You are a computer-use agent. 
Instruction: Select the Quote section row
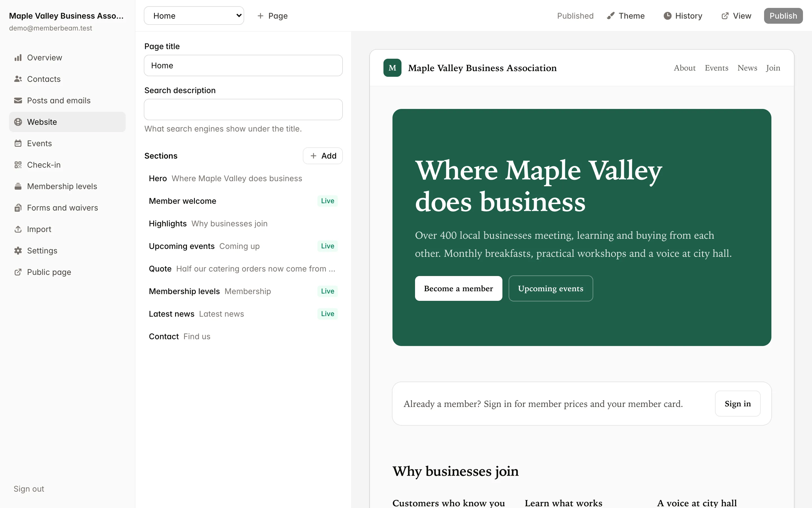click(x=243, y=269)
